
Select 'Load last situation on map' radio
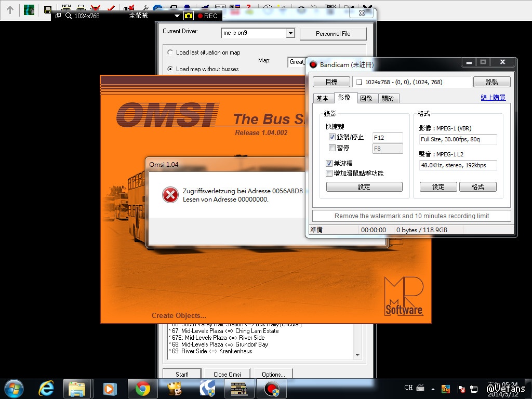point(170,52)
